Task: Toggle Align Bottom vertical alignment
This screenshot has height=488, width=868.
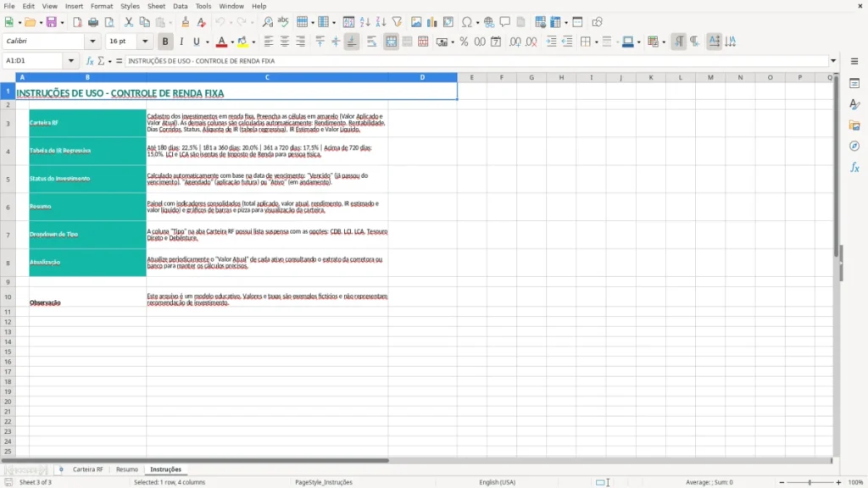Action: (x=352, y=42)
